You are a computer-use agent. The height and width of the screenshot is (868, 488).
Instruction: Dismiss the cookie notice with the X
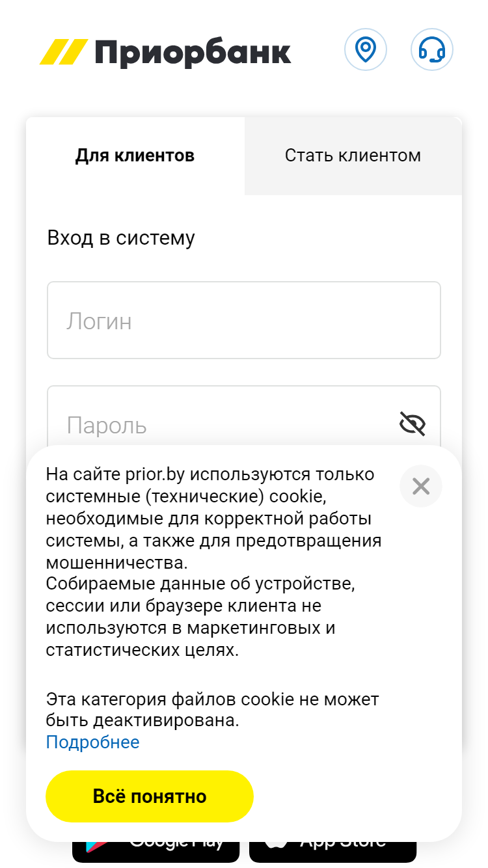421,486
